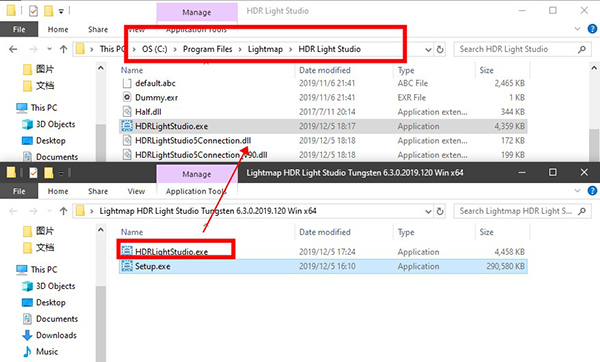Screen dimensions: 600x362
Task: Expand address history dropdown in upper window
Action: 428,49
